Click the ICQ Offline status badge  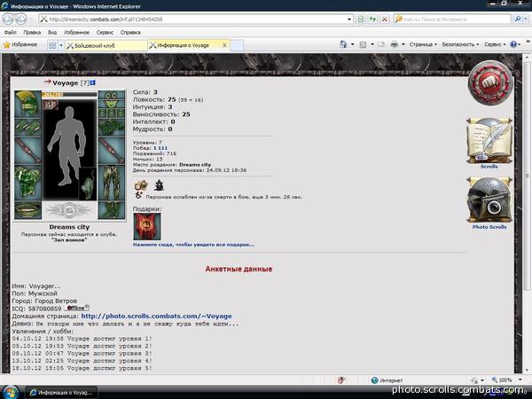[77, 308]
